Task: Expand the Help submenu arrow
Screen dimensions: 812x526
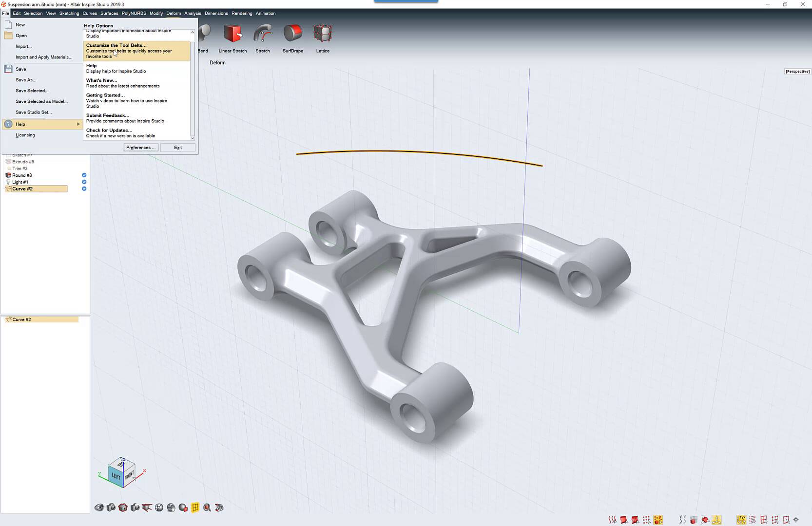Action: 78,124
